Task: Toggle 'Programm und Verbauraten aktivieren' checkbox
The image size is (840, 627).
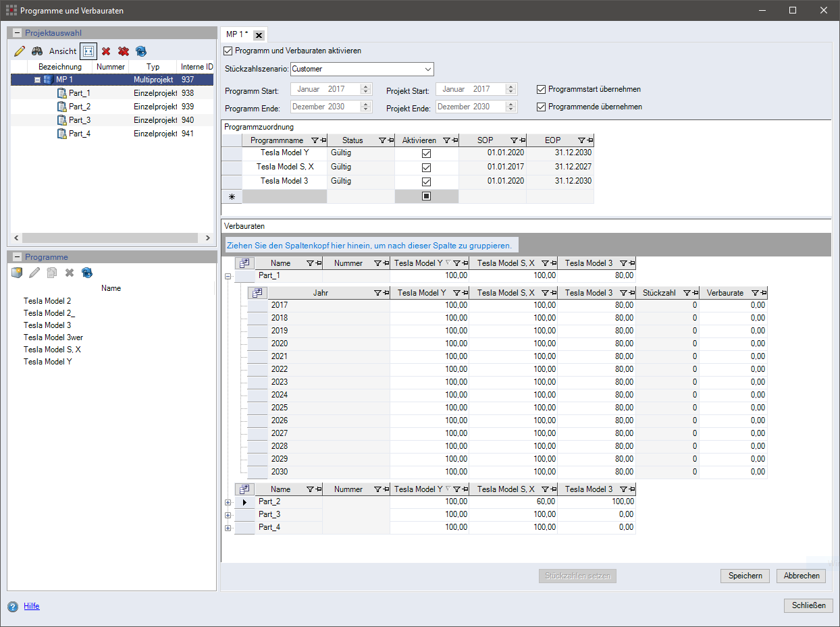Action: coord(228,51)
